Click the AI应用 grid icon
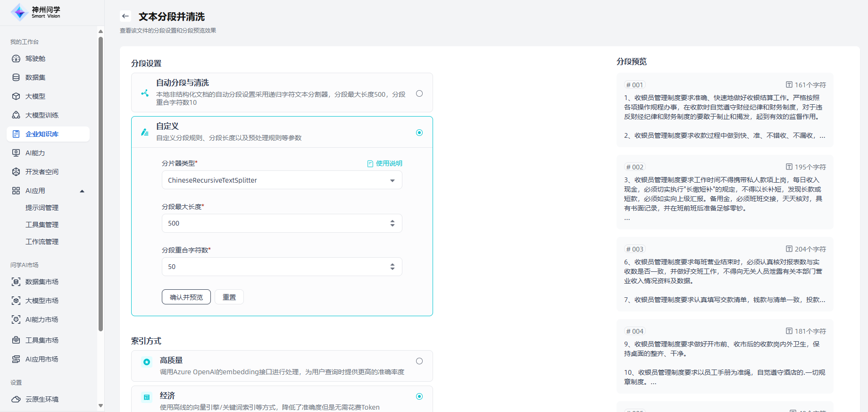Image resolution: width=868 pixels, height=412 pixels. pos(16,191)
